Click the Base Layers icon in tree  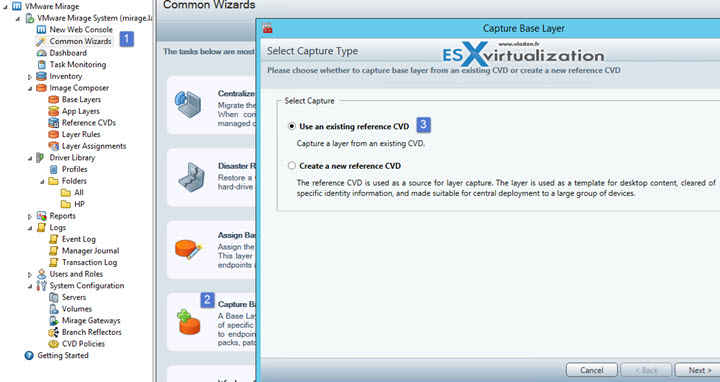[x=54, y=99]
